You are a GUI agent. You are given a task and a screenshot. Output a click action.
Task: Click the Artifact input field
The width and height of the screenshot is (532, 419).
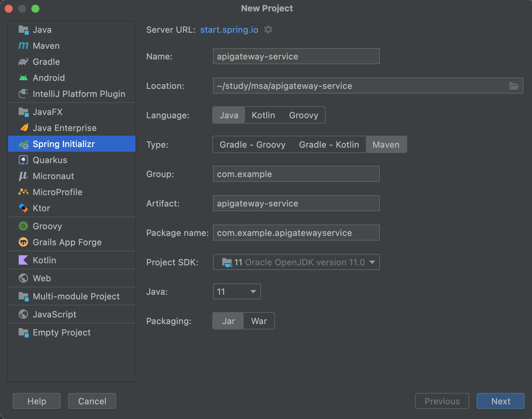pyautogui.click(x=296, y=203)
